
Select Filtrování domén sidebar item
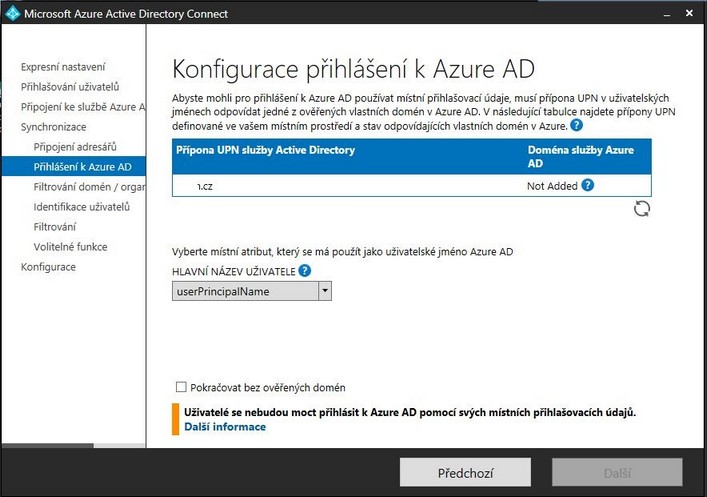(x=89, y=187)
